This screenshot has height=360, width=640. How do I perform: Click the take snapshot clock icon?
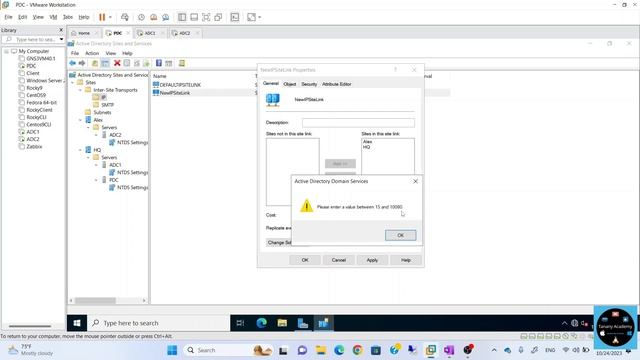tap(141, 17)
